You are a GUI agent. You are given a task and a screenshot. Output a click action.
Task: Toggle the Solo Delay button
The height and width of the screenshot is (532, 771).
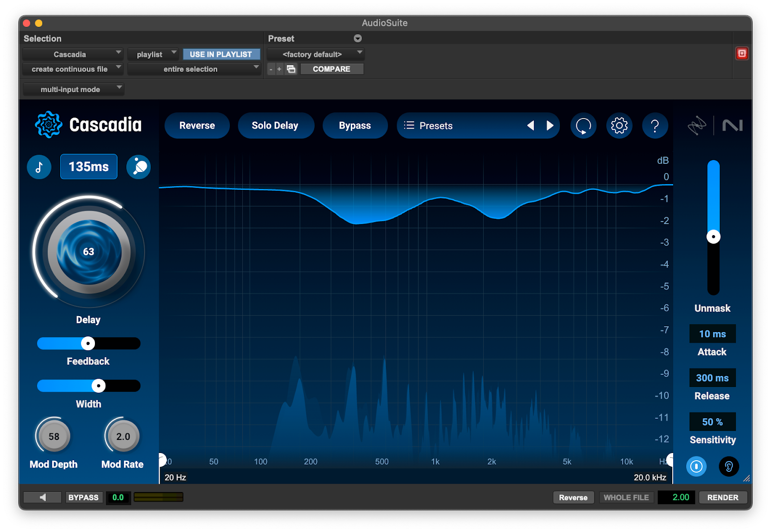pyautogui.click(x=275, y=126)
